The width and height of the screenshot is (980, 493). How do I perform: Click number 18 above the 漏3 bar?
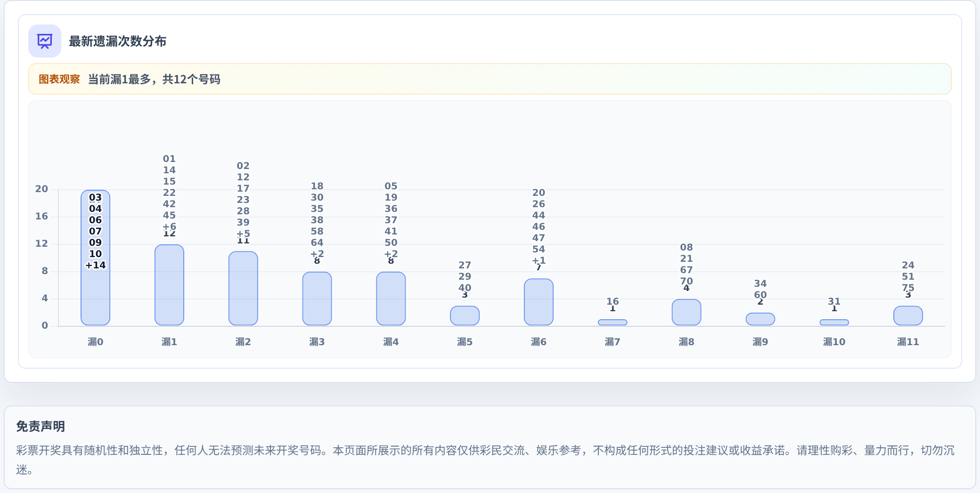(317, 186)
